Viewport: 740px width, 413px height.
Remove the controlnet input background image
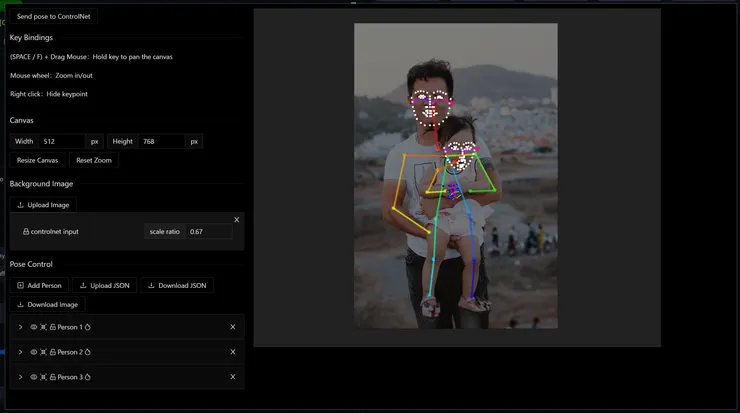[237, 219]
